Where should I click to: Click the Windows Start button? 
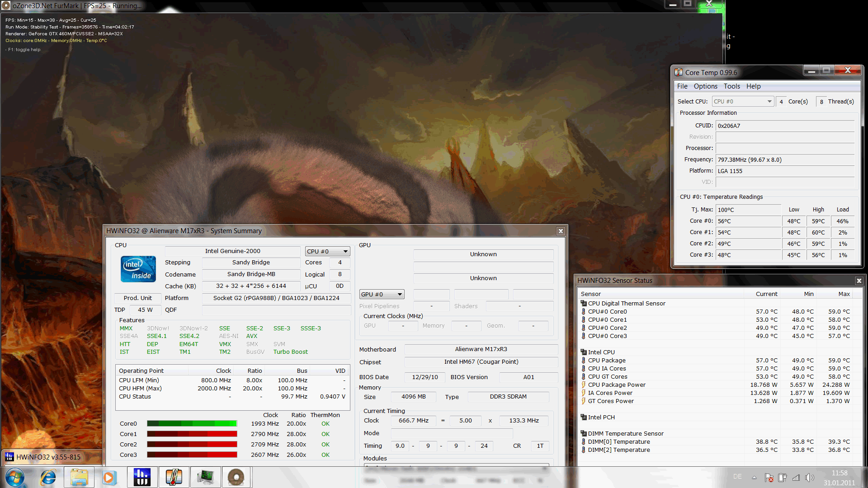14,477
